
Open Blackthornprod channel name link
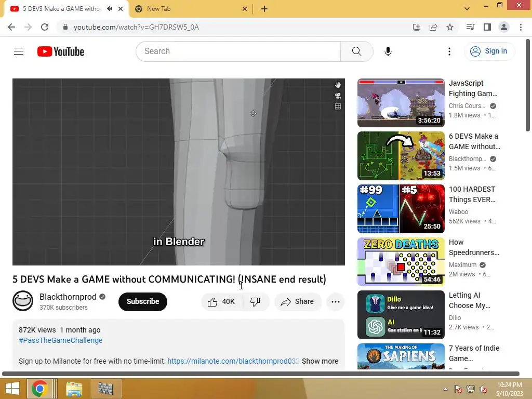click(x=68, y=297)
